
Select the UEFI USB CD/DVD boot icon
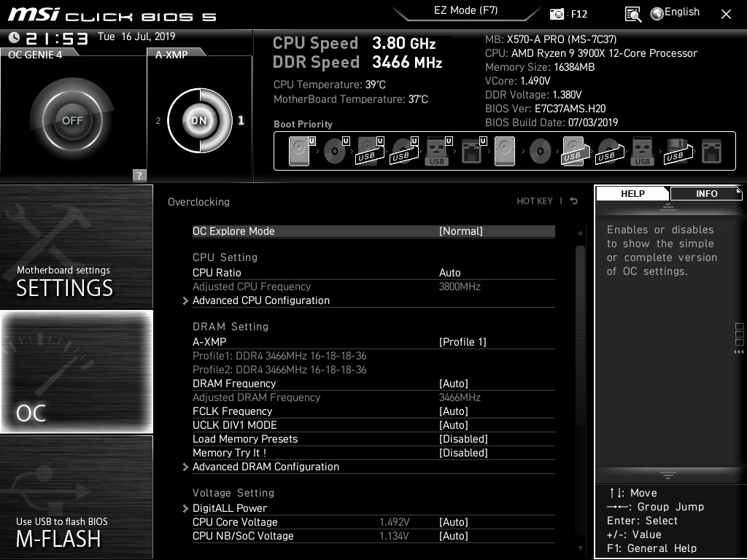point(404,151)
